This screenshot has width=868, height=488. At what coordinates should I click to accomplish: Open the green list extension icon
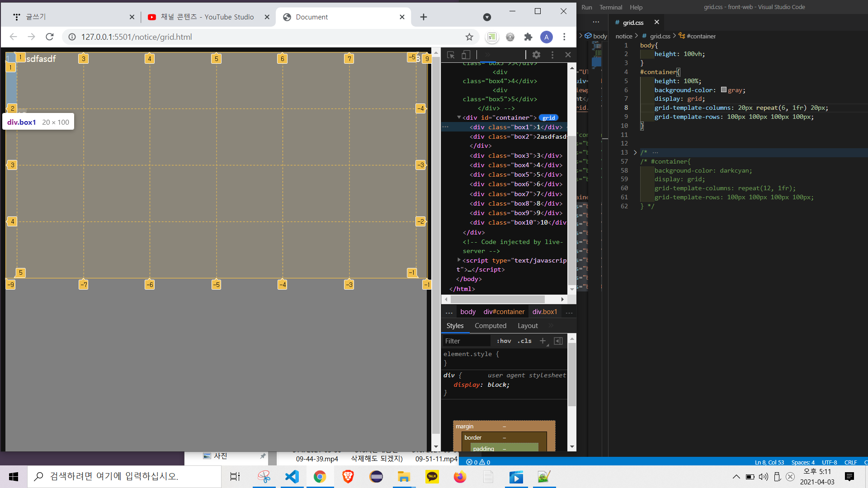click(492, 37)
